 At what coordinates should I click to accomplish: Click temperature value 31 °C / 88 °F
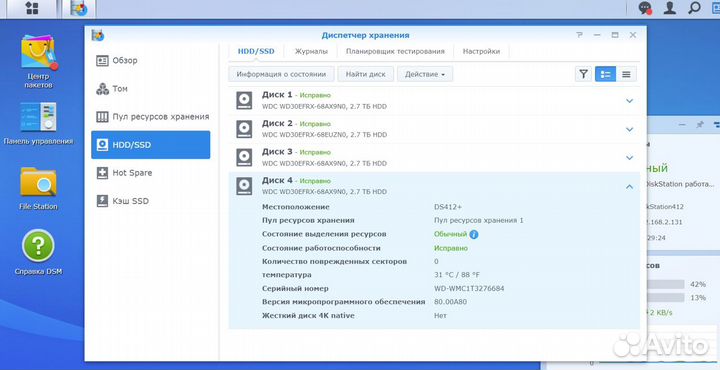tap(456, 275)
